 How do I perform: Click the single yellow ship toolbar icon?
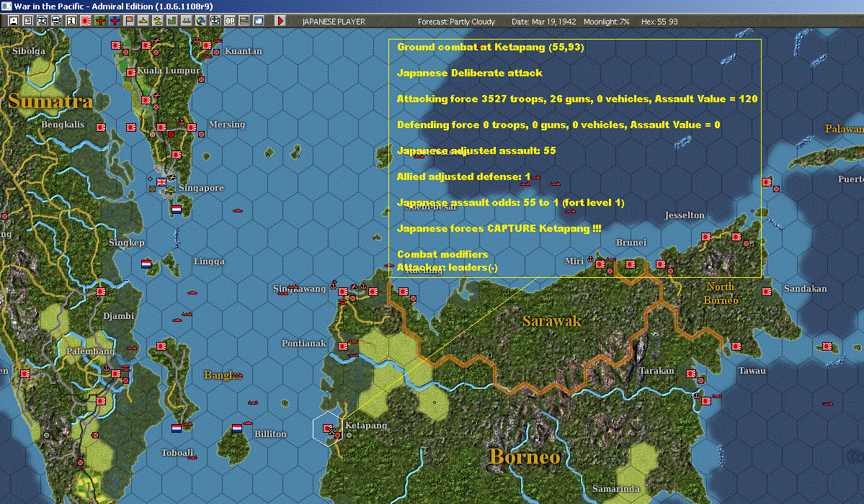point(143,21)
